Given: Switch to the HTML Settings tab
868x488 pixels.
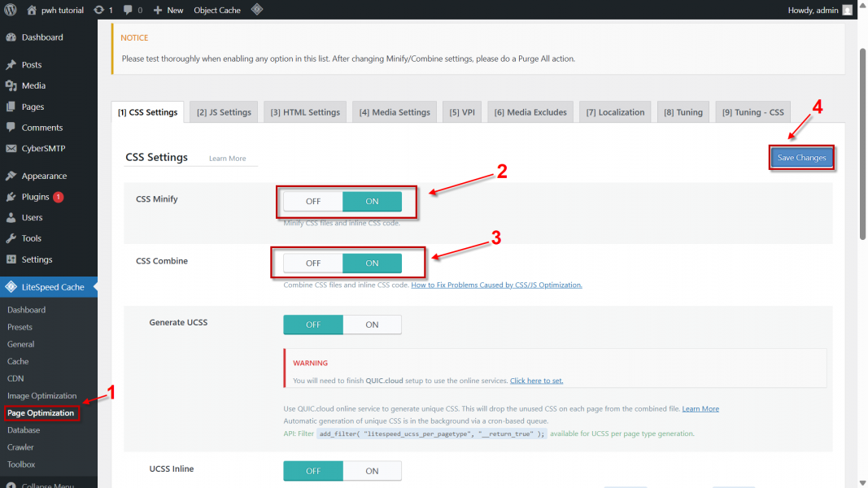Looking at the screenshot, I should [x=305, y=111].
